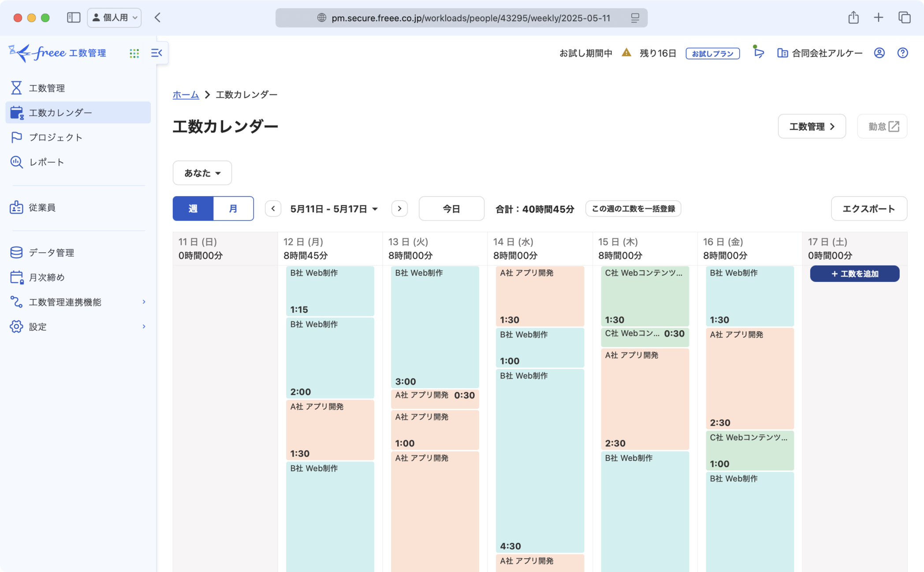Click Safari share icon

coord(853,17)
